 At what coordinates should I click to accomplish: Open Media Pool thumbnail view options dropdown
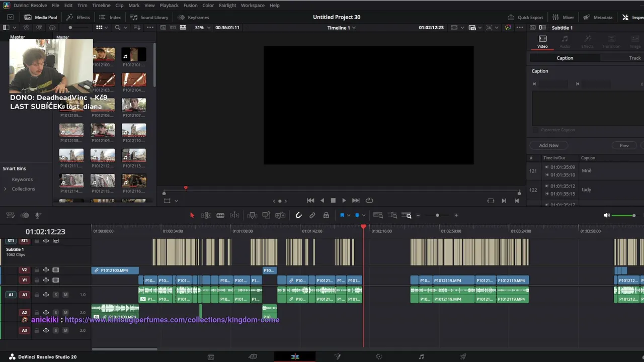[x=107, y=28]
